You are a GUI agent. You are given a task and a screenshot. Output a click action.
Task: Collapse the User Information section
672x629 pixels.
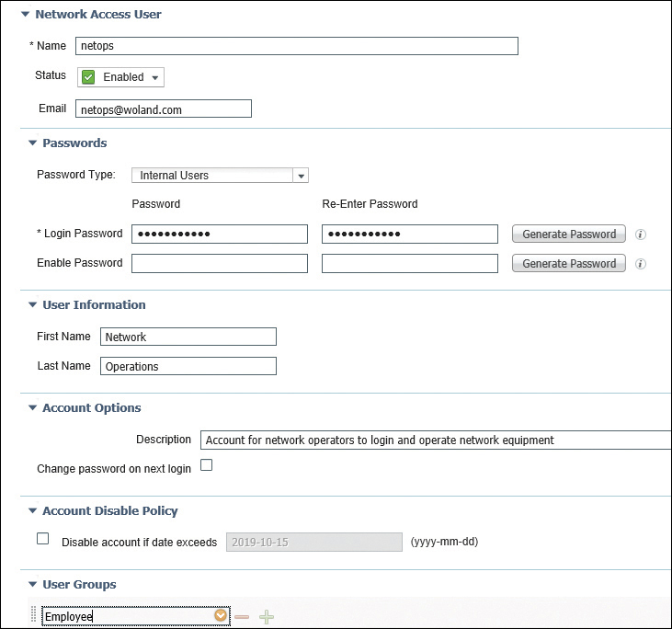(32, 305)
